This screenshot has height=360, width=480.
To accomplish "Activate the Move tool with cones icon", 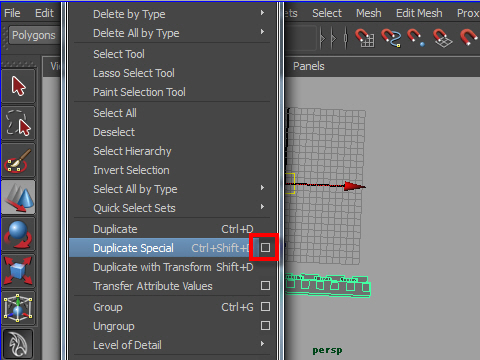I will (18, 197).
